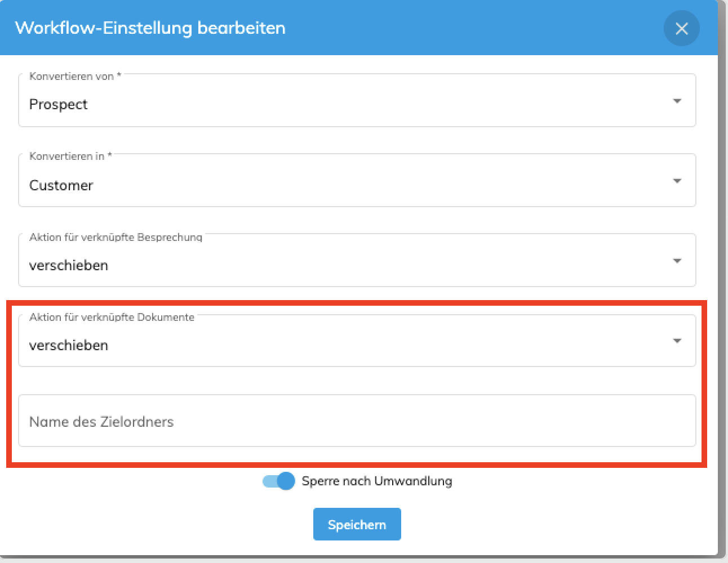Focus the Name des Zielordners field

click(x=357, y=421)
